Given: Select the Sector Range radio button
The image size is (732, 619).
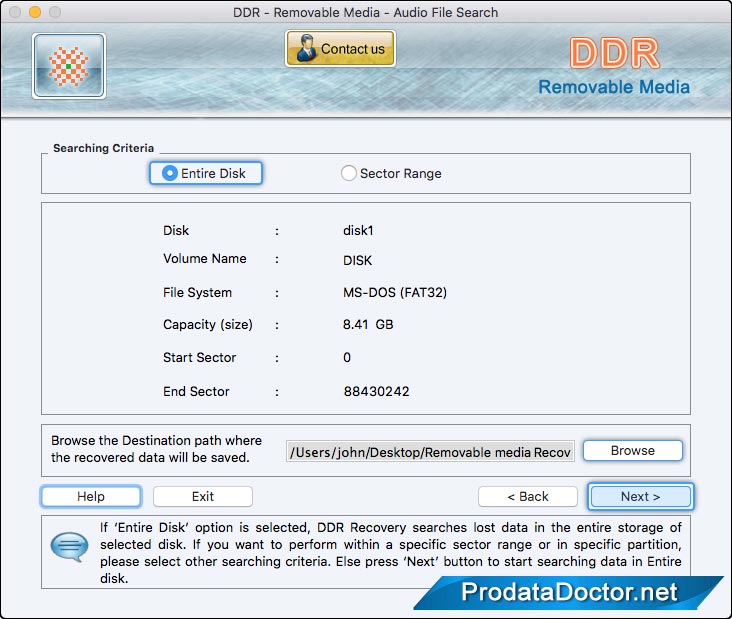Looking at the screenshot, I should [x=391, y=173].
